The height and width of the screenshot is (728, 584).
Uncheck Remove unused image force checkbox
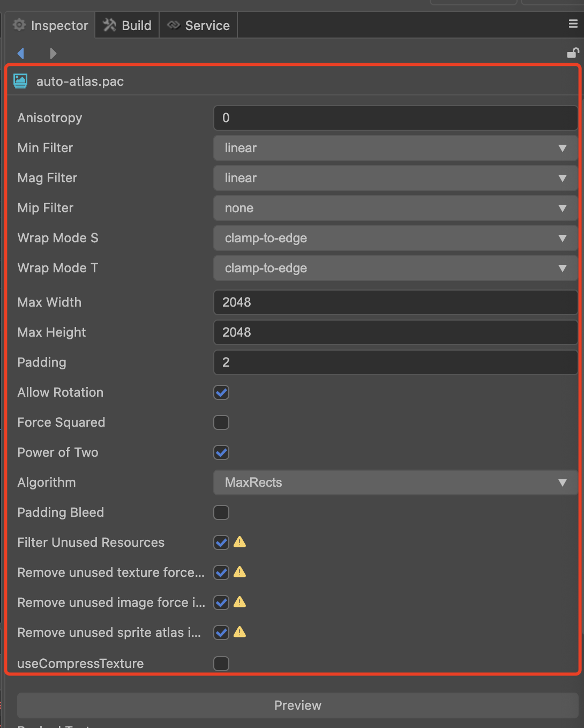tap(221, 603)
